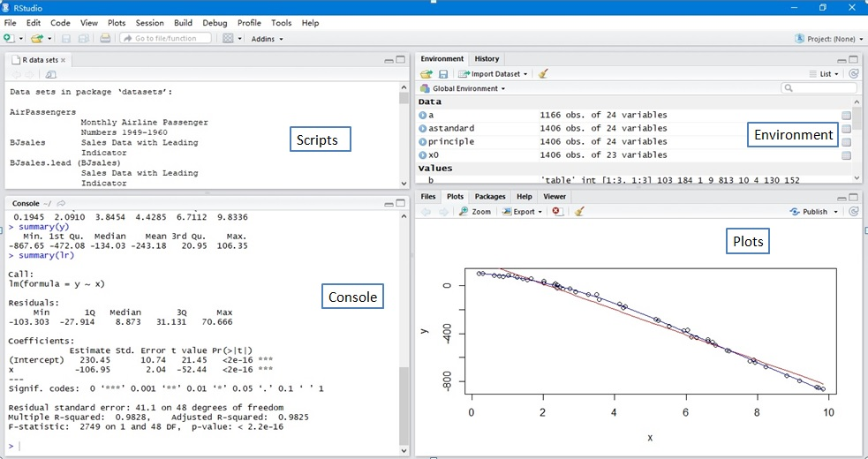Open the List view dropdown
This screenshot has width=868, height=459.
824,73
